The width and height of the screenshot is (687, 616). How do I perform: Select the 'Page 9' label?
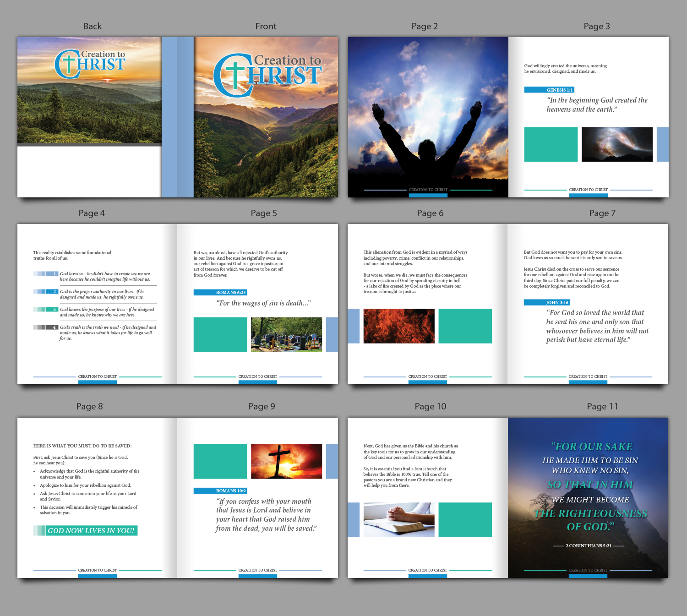pos(262,406)
